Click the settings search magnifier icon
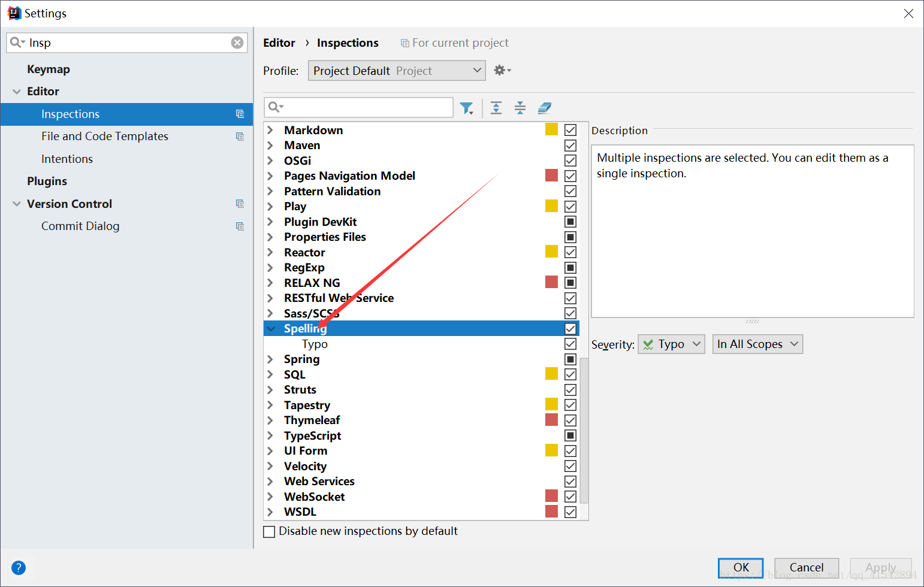924x587 pixels. coord(17,42)
